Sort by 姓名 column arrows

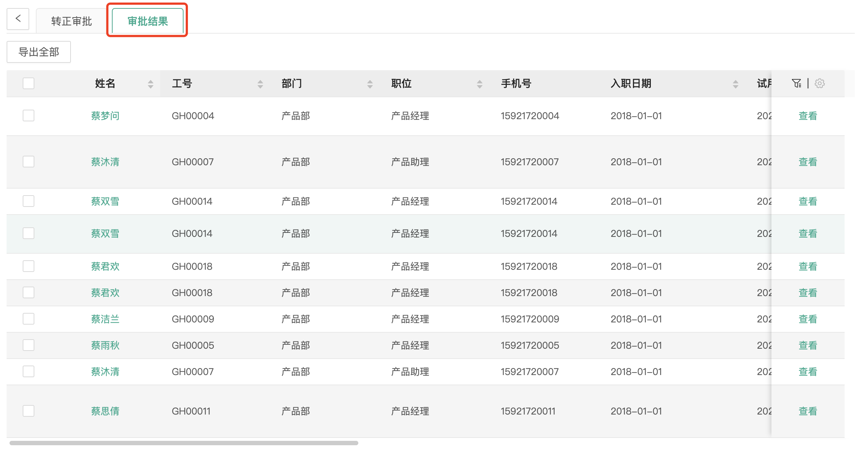(x=151, y=84)
